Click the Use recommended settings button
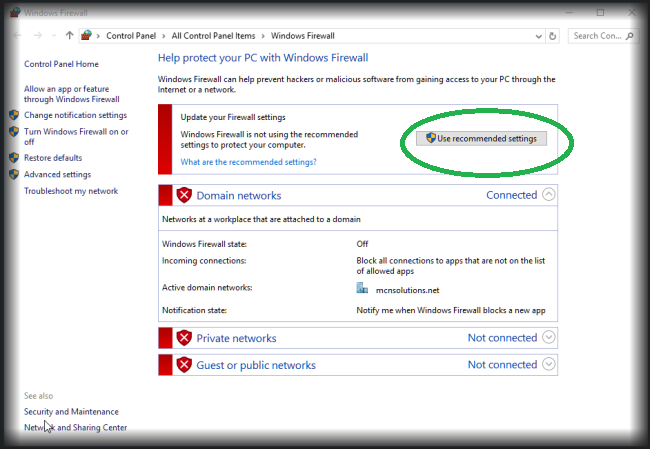This screenshot has height=449, width=650. [x=481, y=138]
